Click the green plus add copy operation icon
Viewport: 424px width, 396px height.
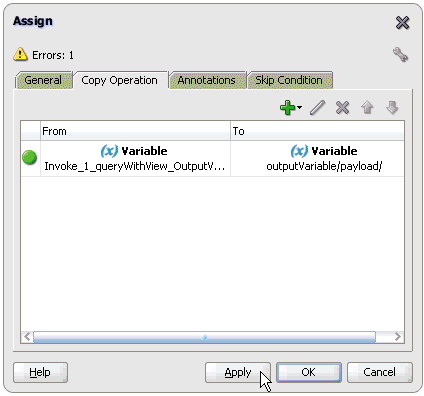tap(287, 108)
